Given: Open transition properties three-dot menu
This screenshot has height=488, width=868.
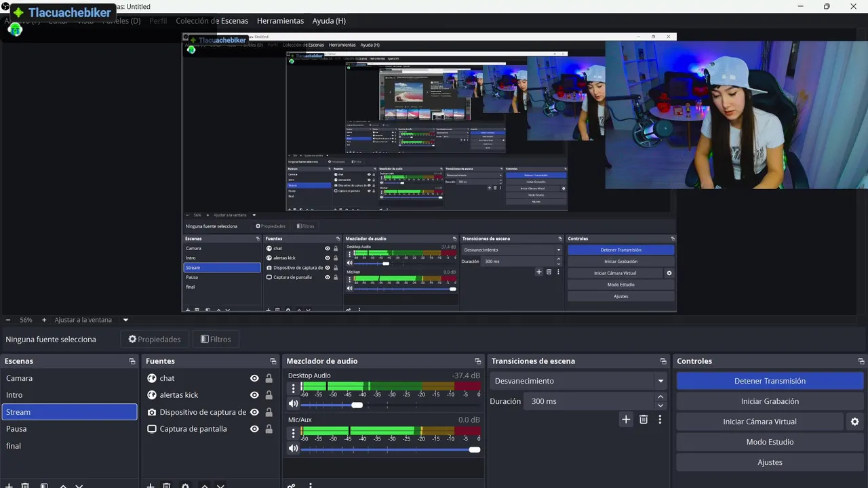Looking at the screenshot, I should pos(660,420).
